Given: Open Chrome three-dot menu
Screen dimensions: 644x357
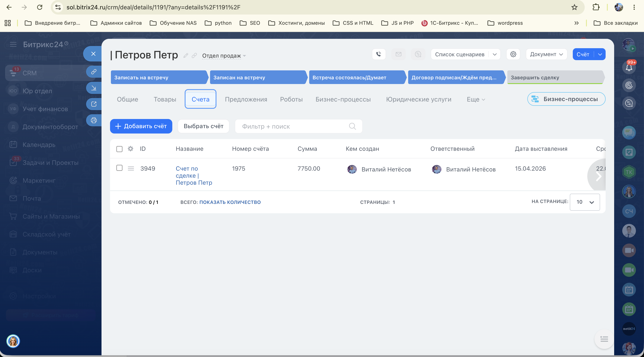Looking at the screenshot, I should (634, 7).
